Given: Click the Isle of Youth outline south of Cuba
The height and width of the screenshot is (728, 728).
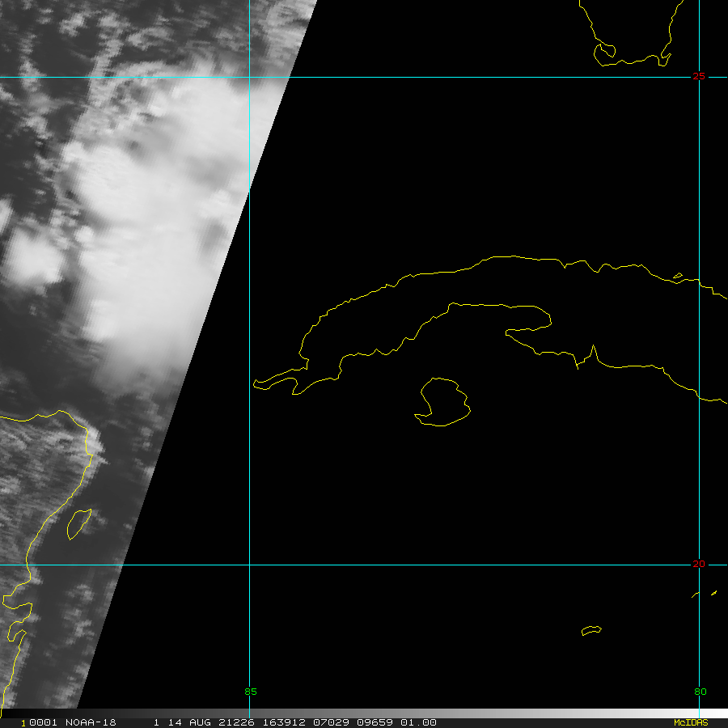Looking at the screenshot, I should pos(443,402).
